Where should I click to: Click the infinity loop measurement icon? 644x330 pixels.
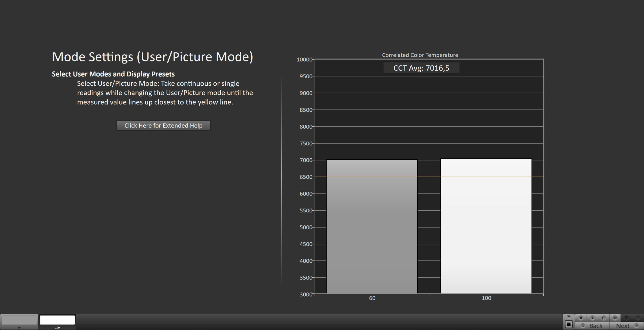coord(615,318)
